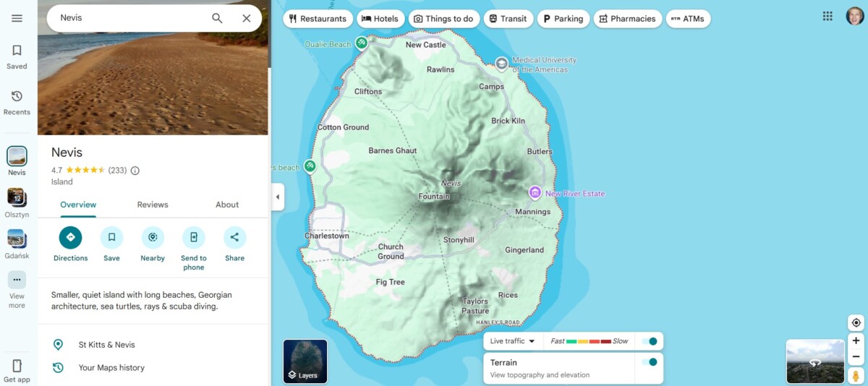Click green beach marker near Cotton Ground

pos(310,166)
